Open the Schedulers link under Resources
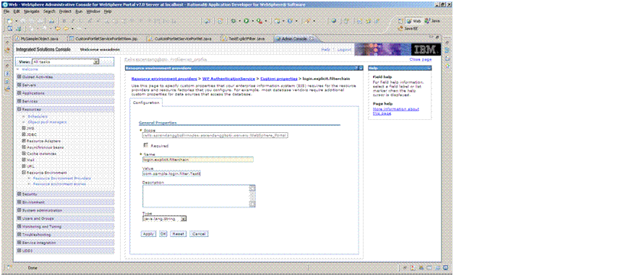Image resolution: width=644 pixels, height=276 pixels. [38, 116]
